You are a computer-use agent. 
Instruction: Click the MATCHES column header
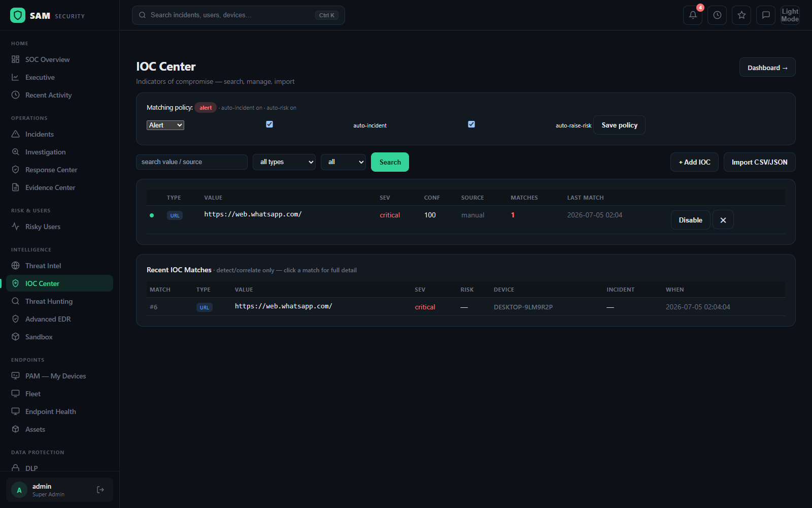(524, 198)
